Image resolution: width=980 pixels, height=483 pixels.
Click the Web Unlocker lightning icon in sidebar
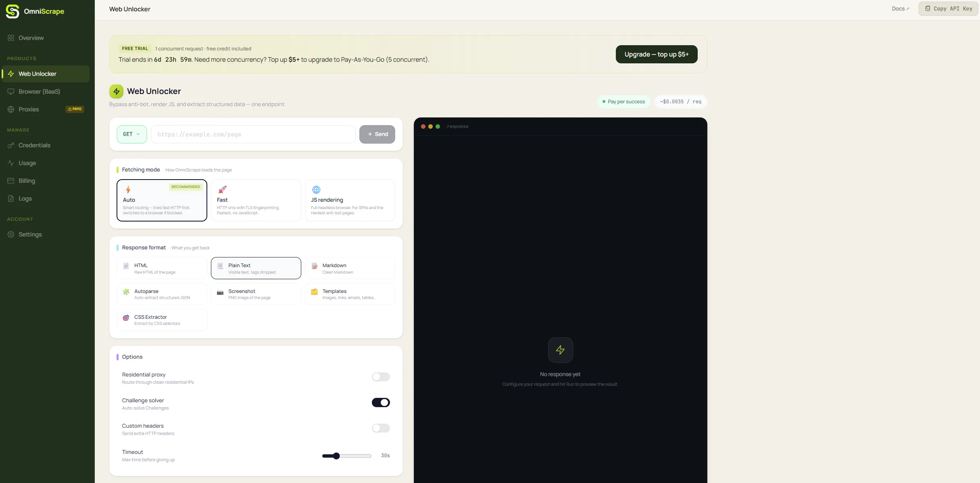tap(11, 74)
